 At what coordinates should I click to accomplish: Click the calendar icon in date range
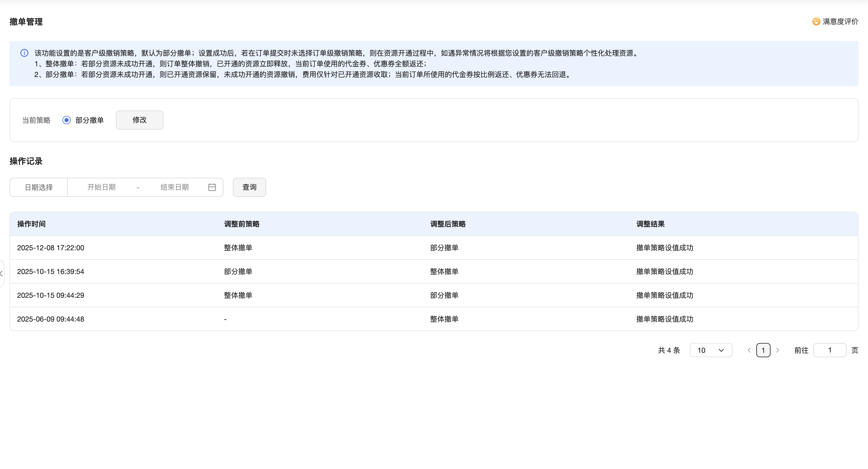click(x=212, y=187)
